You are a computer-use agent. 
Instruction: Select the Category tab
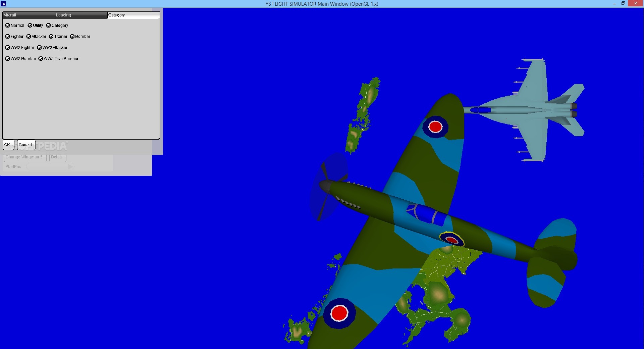[x=133, y=15]
